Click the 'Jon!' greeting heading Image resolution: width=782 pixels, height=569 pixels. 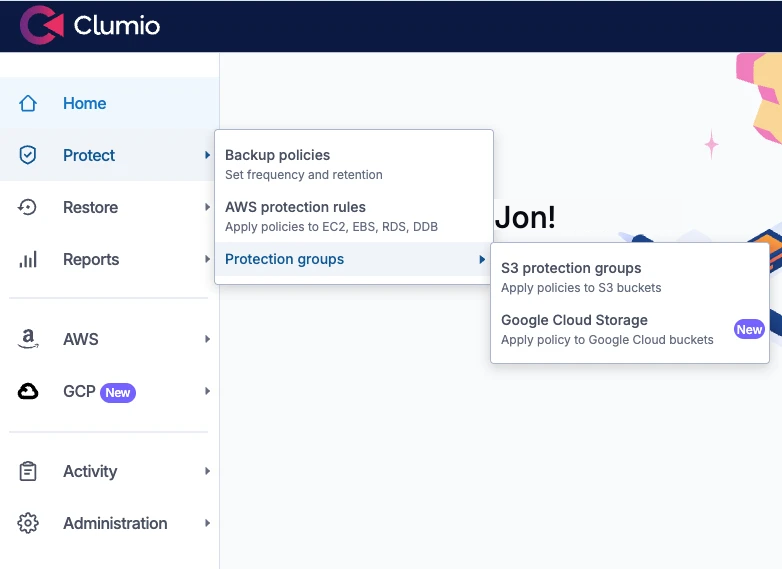525,217
